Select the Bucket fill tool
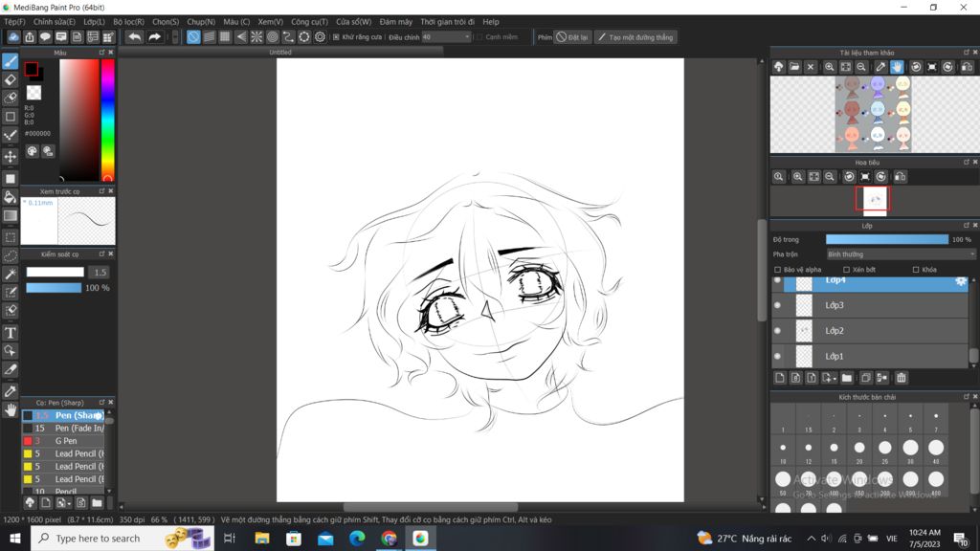 pyautogui.click(x=11, y=197)
